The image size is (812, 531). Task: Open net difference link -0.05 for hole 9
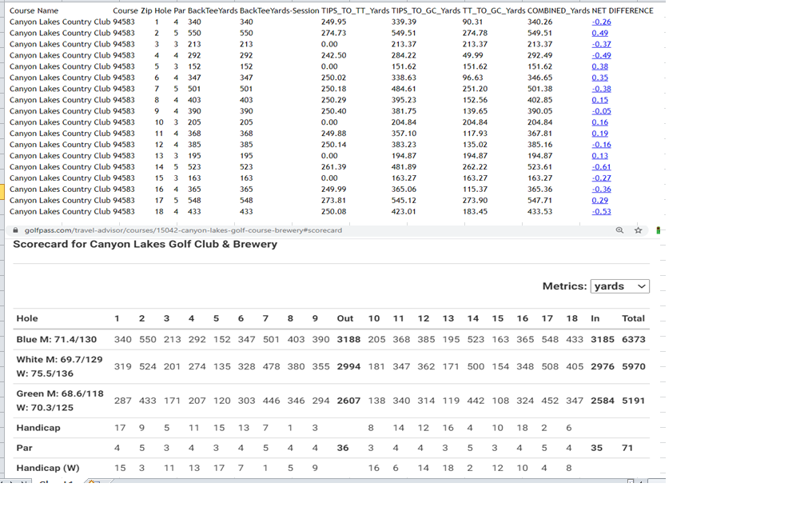601,111
